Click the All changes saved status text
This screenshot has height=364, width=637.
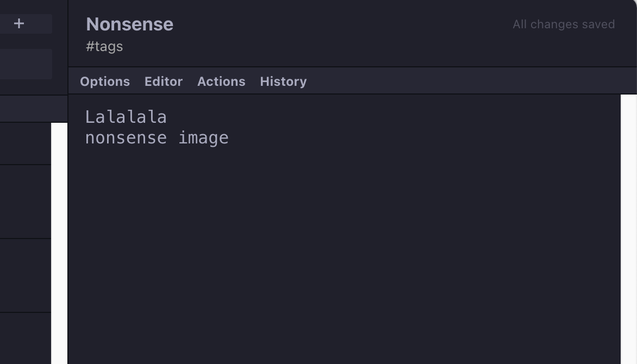564,24
